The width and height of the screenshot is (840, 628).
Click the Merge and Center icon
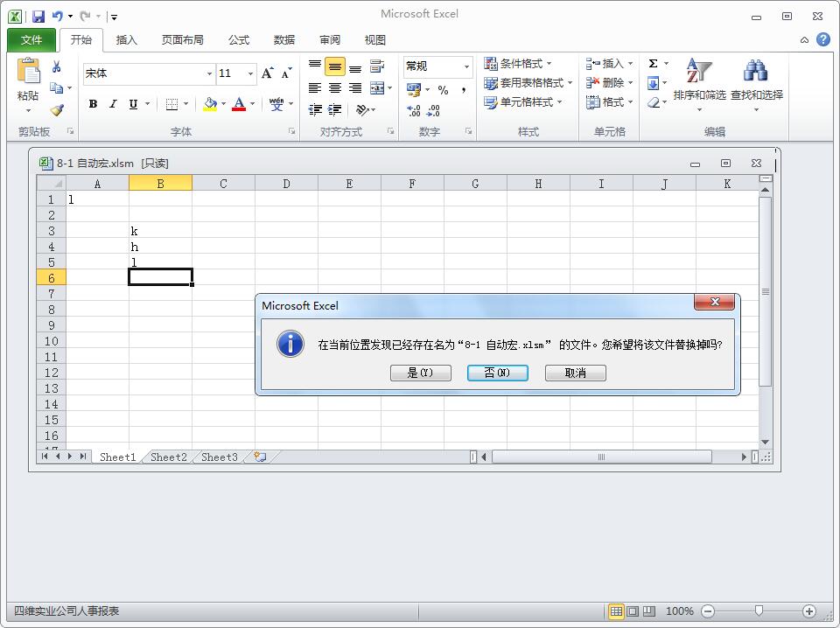pyautogui.click(x=377, y=87)
